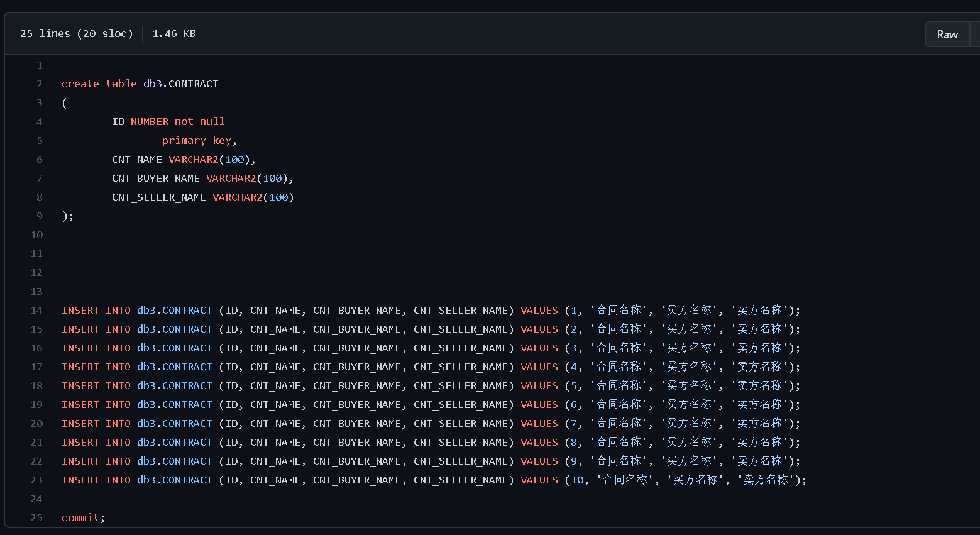This screenshot has width=980, height=535.
Task: Click the INSERT statement with VALUES (5
Action: coord(431,386)
